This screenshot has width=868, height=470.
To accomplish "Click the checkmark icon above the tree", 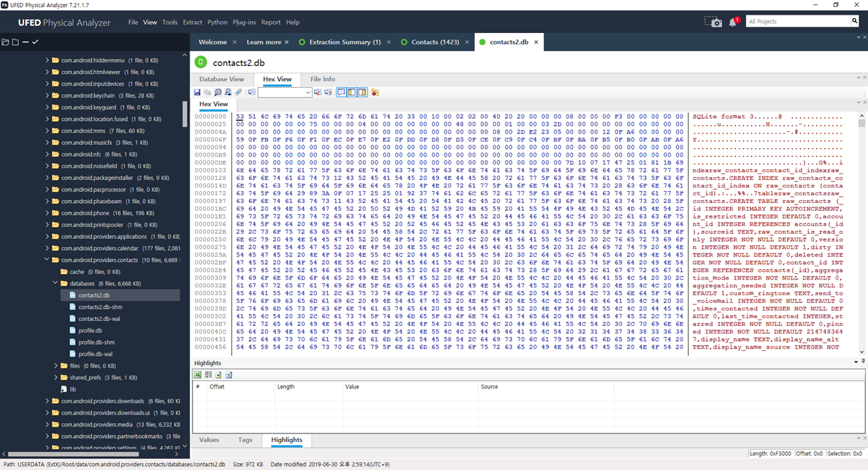I will pos(35,42).
